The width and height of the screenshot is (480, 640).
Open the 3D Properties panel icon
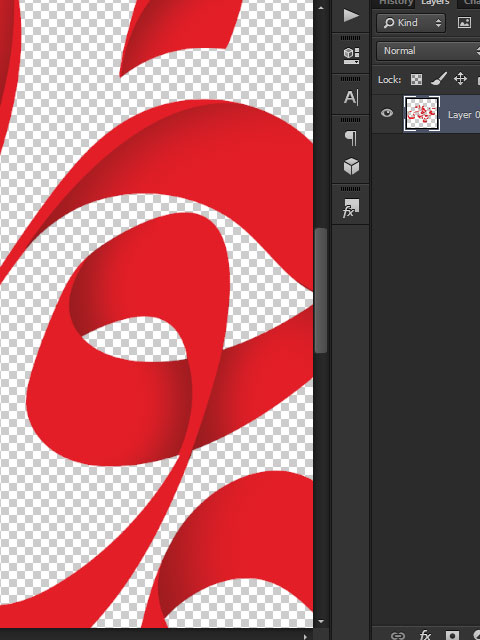351,55
